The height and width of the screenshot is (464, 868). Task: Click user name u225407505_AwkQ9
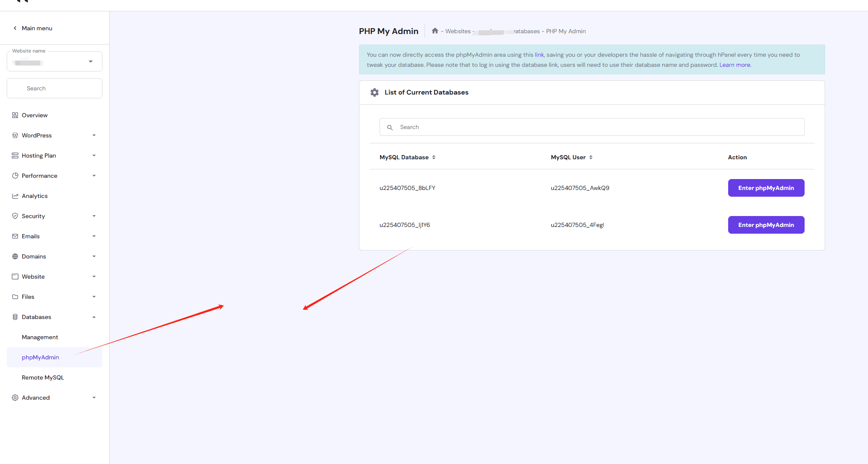pos(580,188)
